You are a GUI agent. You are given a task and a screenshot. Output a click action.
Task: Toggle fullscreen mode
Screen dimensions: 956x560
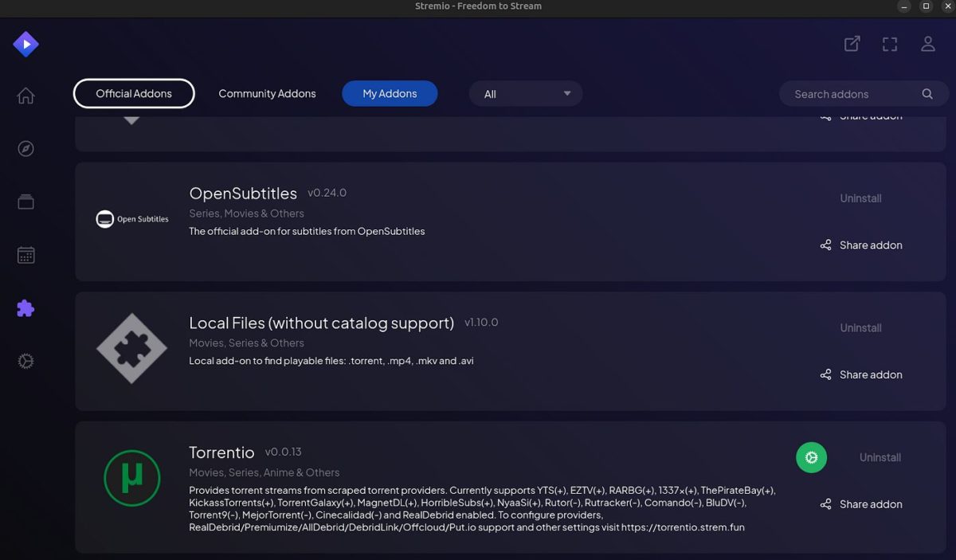click(x=889, y=44)
